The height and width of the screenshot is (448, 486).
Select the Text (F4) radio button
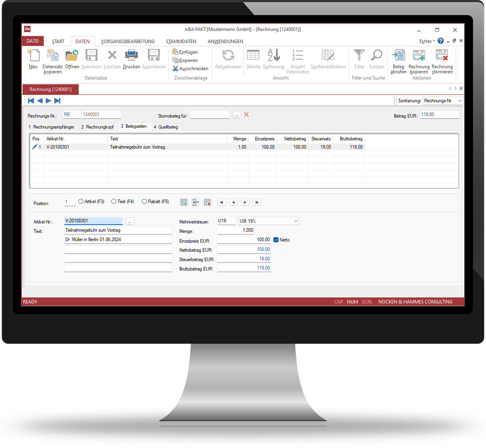[114, 202]
